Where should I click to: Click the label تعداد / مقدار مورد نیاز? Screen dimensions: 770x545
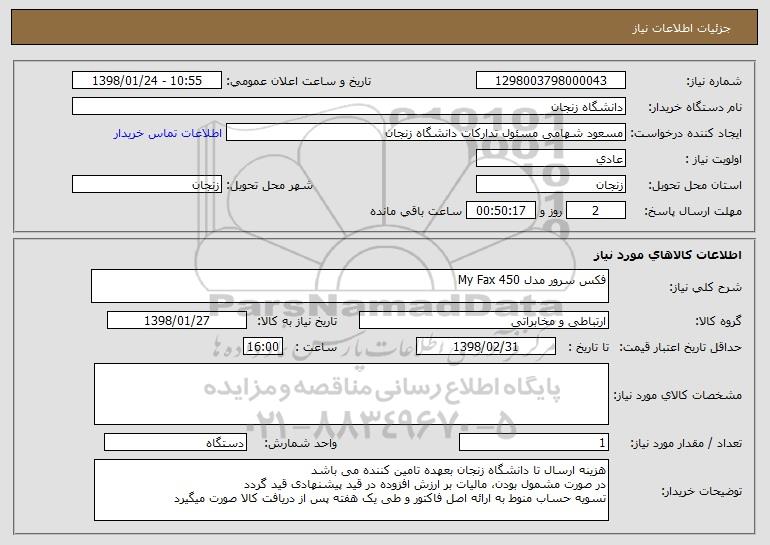[x=686, y=443]
